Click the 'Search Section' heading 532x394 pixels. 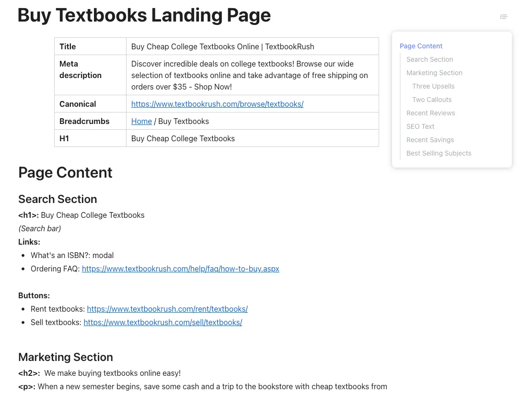point(58,199)
